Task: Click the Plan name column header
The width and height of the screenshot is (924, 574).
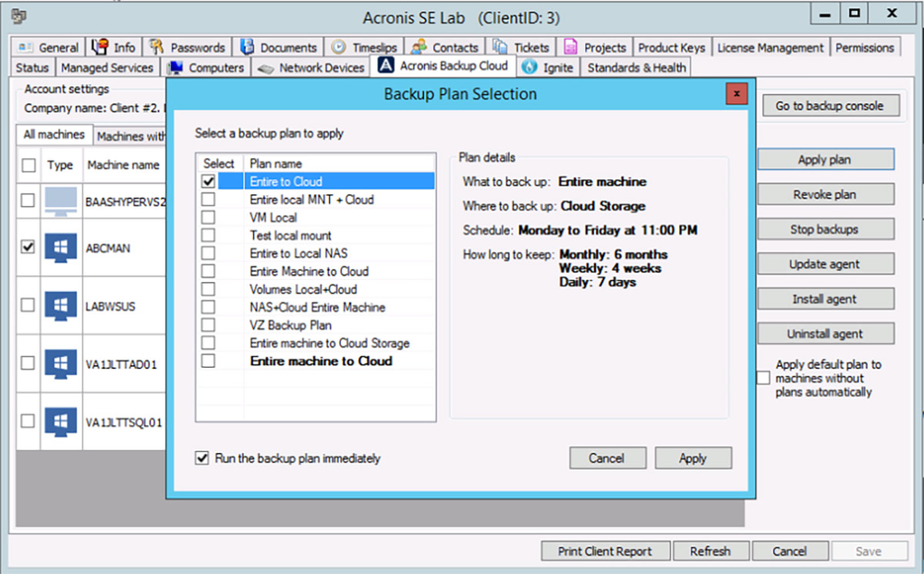Action: click(339, 164)
